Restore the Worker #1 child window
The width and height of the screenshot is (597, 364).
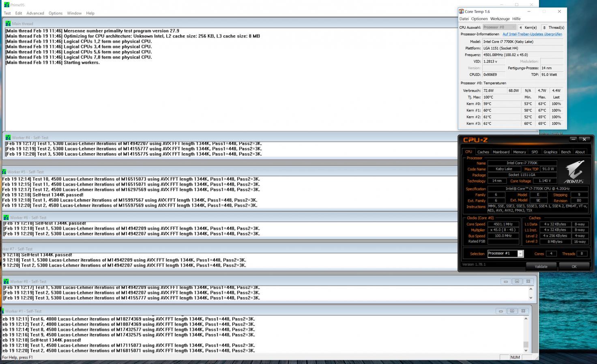[512, 311]
